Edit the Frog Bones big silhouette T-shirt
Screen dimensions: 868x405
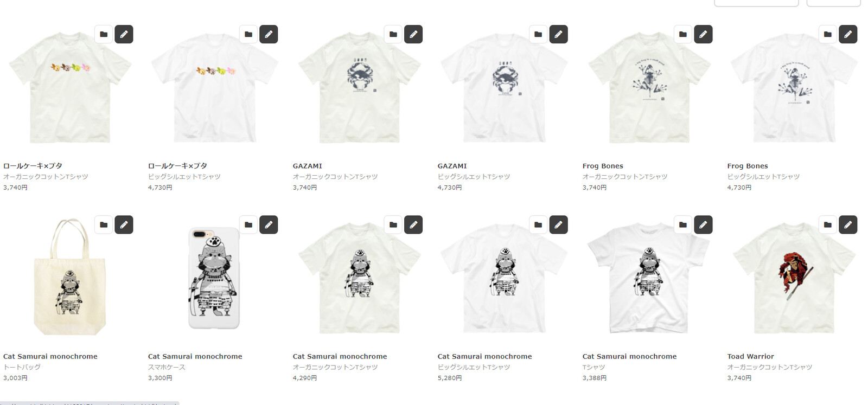click(848, 34)
